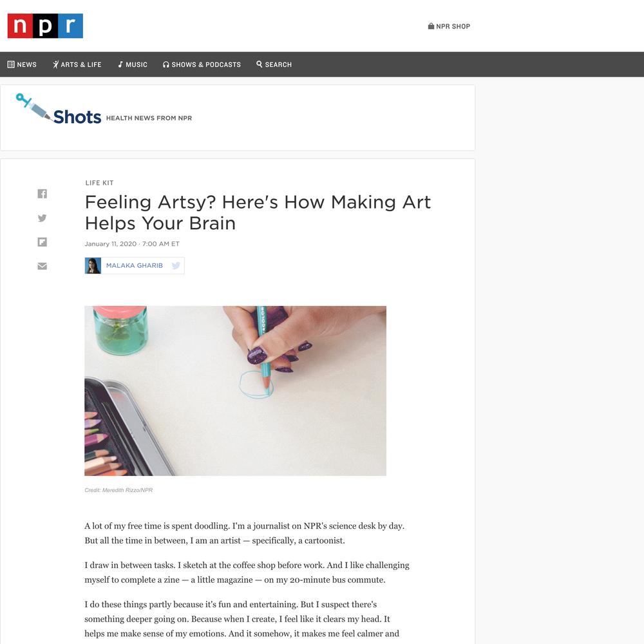644x644 pixels.
Task: Share article via Flipboard icon
Action: pyautogui.click(x=43, y=242)
